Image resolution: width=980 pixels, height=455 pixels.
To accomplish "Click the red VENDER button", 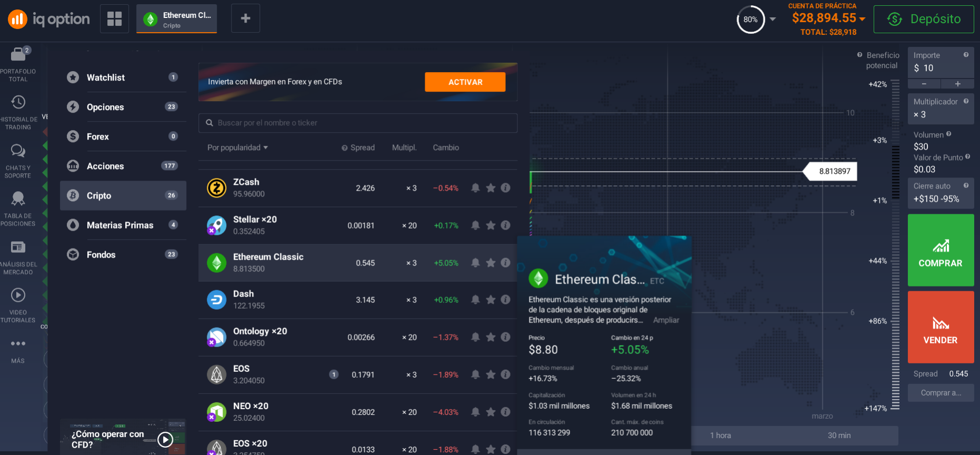I will click(x=941, y=327).
